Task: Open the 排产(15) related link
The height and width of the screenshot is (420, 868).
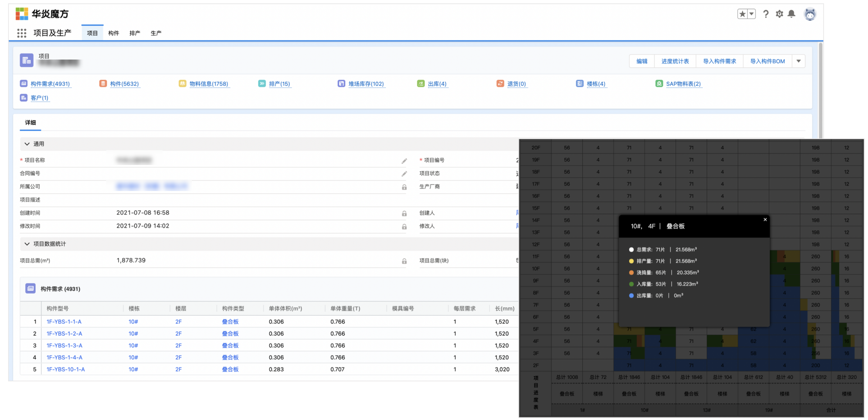Action: coord(279,84)
